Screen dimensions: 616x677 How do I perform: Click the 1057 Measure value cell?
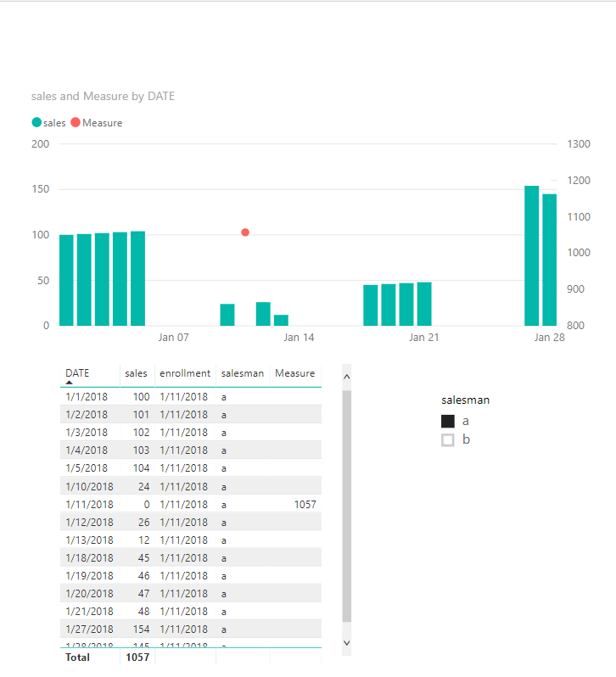305,504
